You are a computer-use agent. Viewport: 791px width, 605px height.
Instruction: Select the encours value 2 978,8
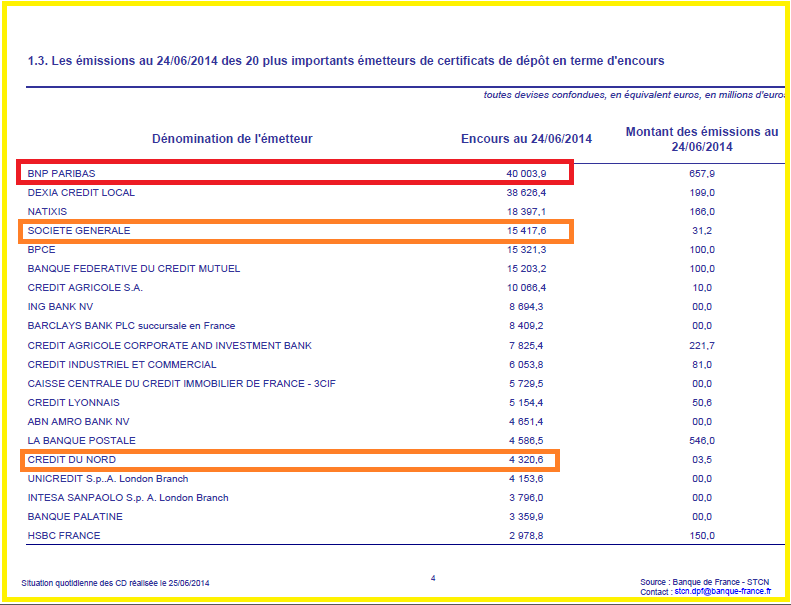(x=526, y=536)
